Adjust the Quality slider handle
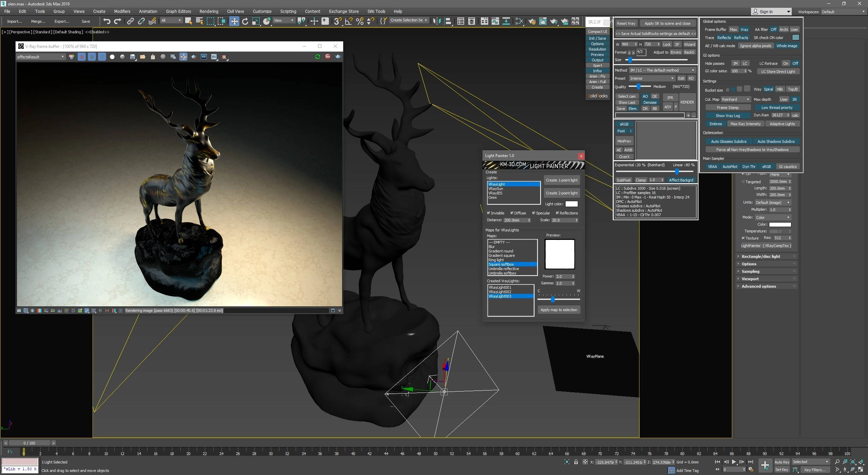868x475 pixels. pyautogui.click(x=638, y=87)
